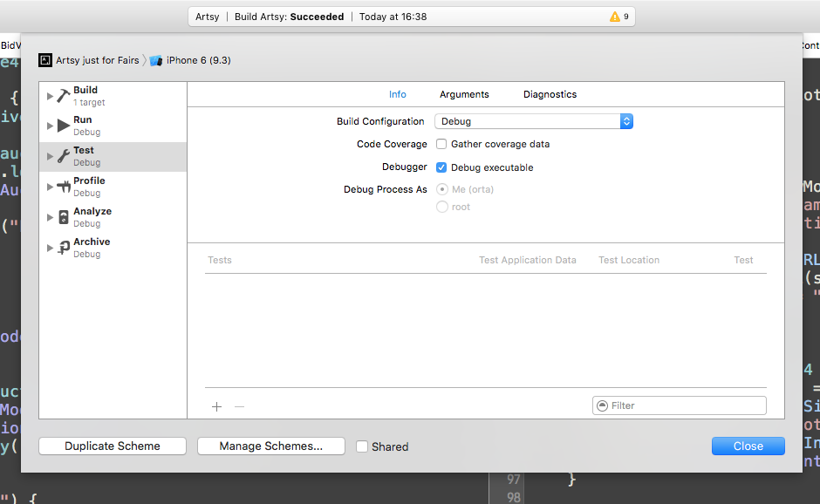Click the Duplicate Scheme button
Screen dimensions: 820x504
(113, 446)
